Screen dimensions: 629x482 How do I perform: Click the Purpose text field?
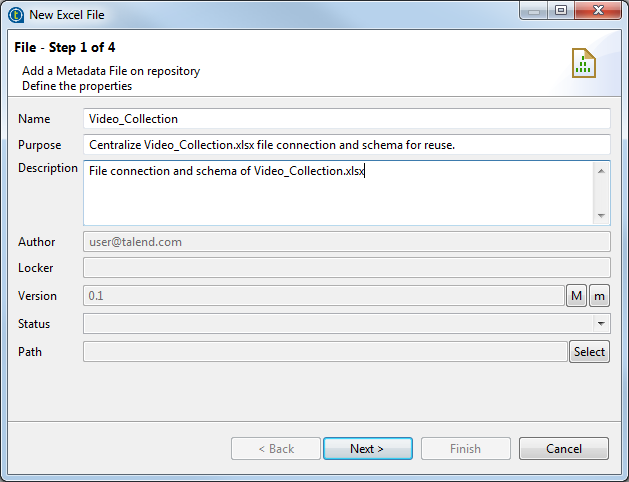pyautogui.click(x=346, y=145)
